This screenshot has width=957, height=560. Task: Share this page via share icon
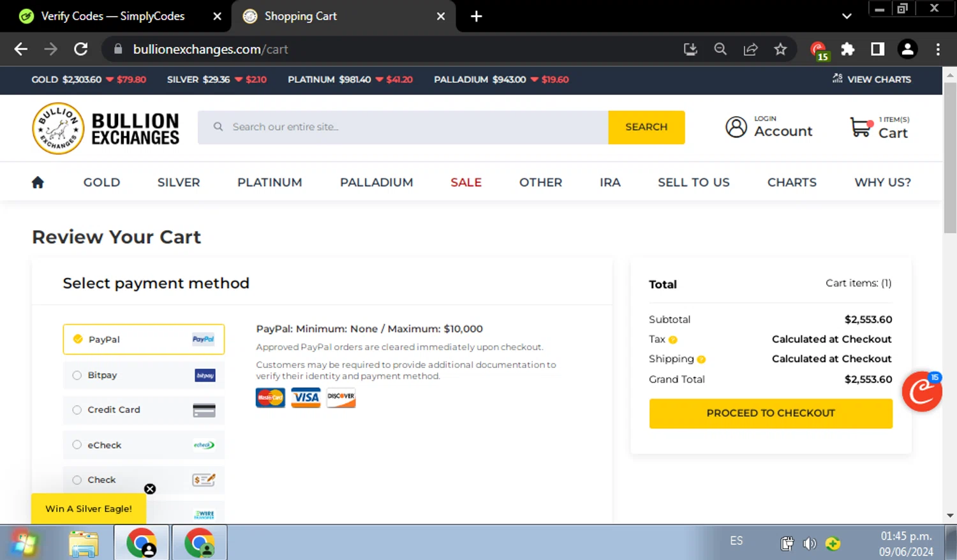coord(750,49)
